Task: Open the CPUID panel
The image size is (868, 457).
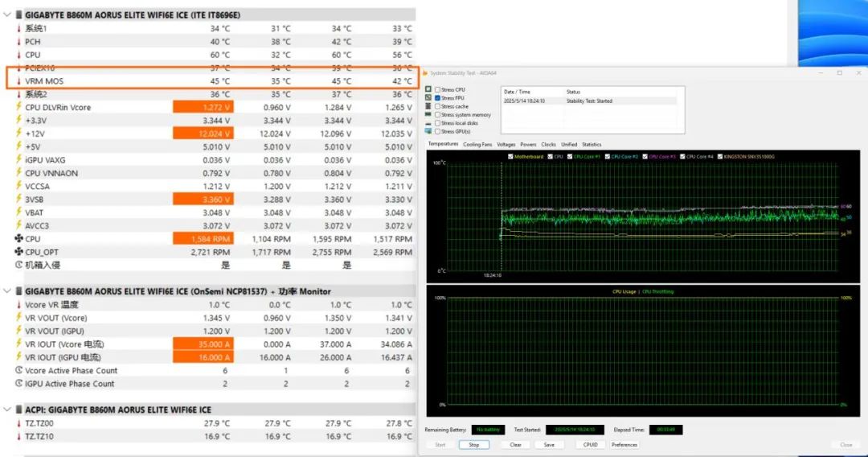Action: point(591,445)
